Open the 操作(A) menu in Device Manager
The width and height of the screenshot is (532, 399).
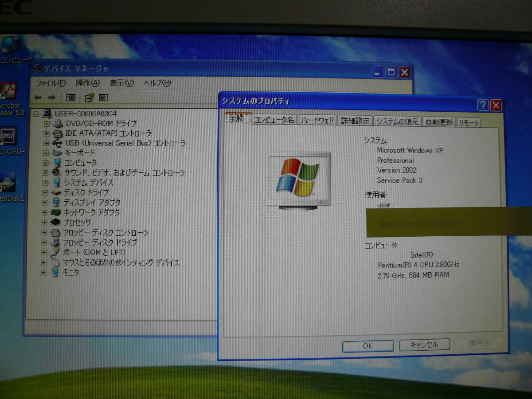88,83
